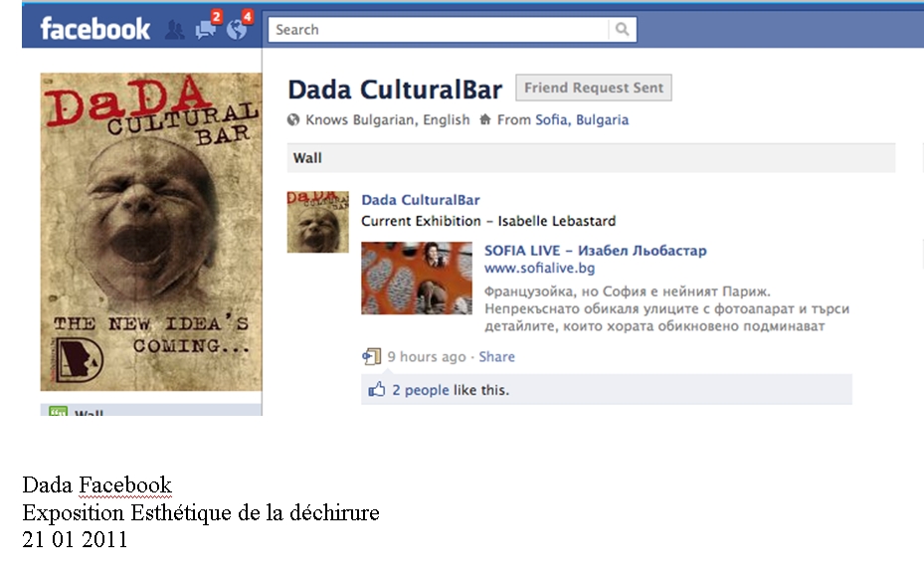This screenshot has width=924, height=580.
Task: Click the Friend Request Sent button
Action: (594, 88)
